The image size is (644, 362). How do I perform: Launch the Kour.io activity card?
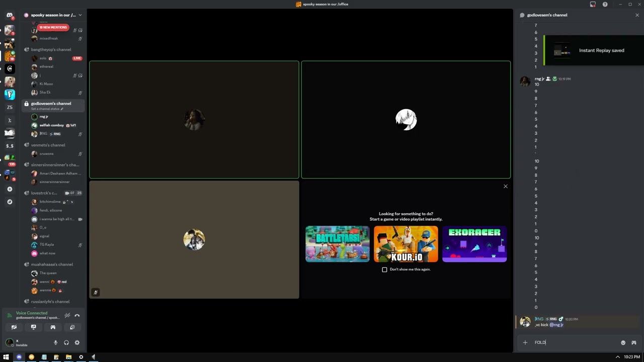pyautogui.click(x=406, y=244)
